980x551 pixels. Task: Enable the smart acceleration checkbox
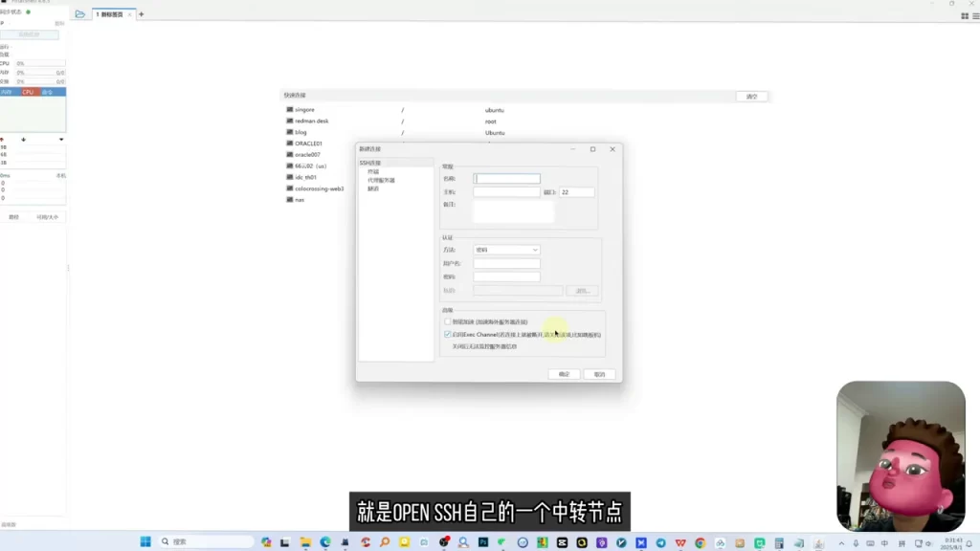[x=448, y=321]
